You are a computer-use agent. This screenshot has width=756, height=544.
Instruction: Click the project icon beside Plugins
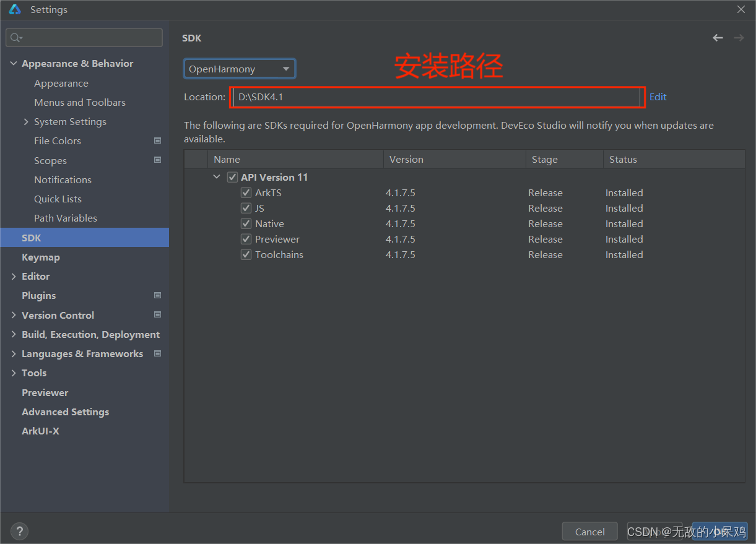tap(157, 295)
